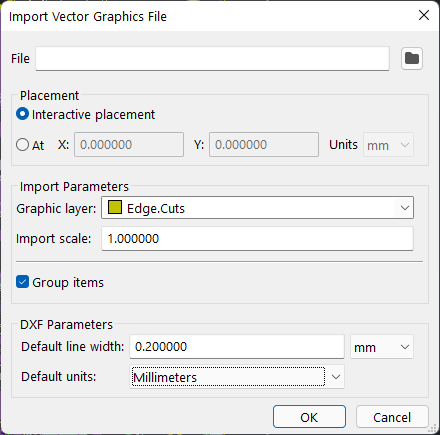Screen dimensions: 440x435
Task: Open file browser with the folder icon
Action: 412,59
